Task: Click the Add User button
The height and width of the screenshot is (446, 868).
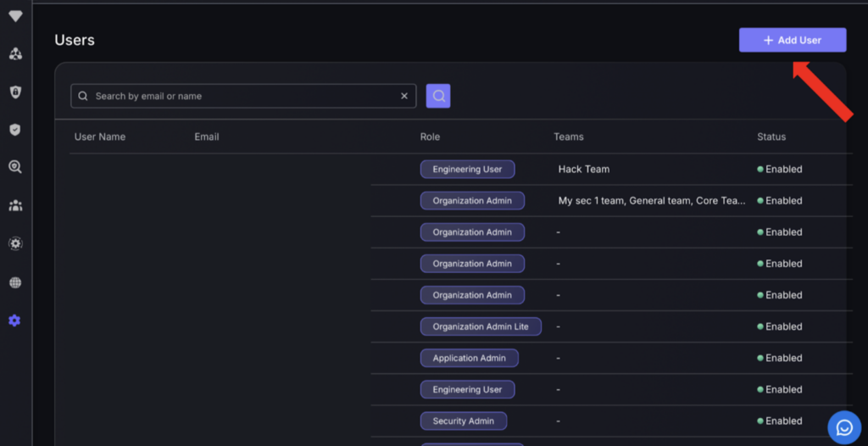Action: tap(793, 40)
